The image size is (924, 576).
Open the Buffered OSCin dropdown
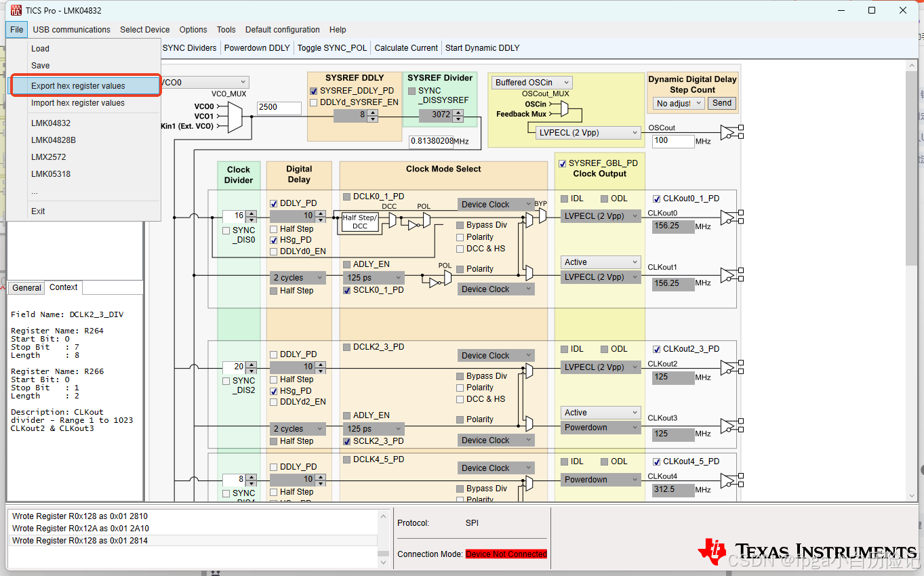tap(532, 83)
